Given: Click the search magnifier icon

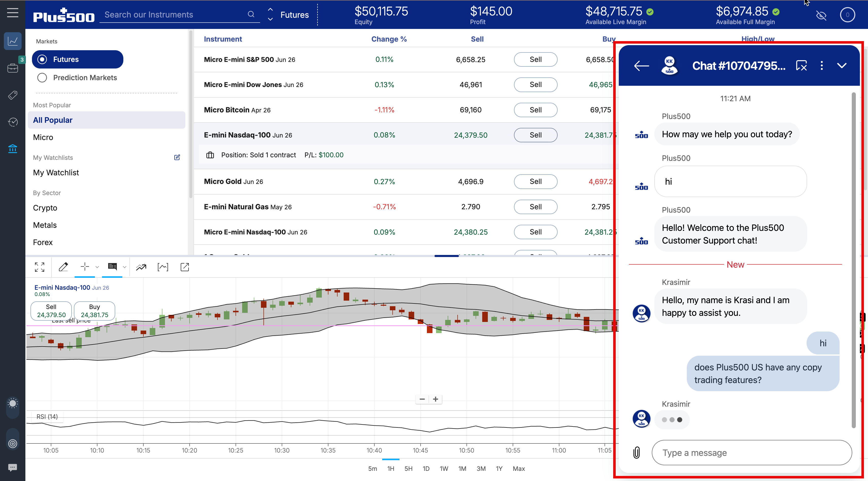Looking at the screenshot, I should [x=251, y=14].
